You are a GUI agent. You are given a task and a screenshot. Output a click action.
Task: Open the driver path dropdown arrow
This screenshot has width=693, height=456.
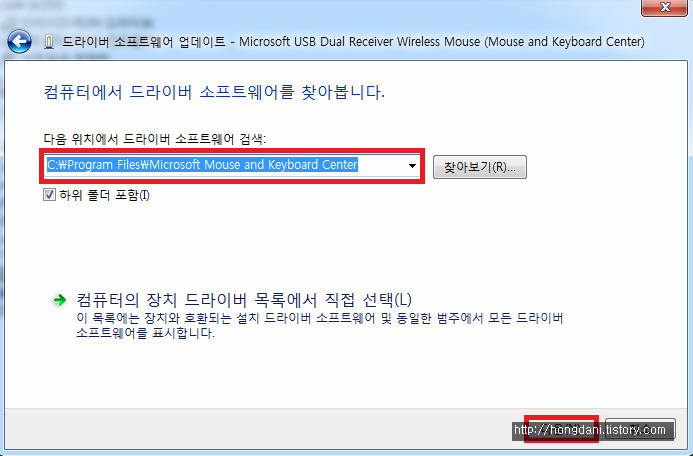click(412, 166)
